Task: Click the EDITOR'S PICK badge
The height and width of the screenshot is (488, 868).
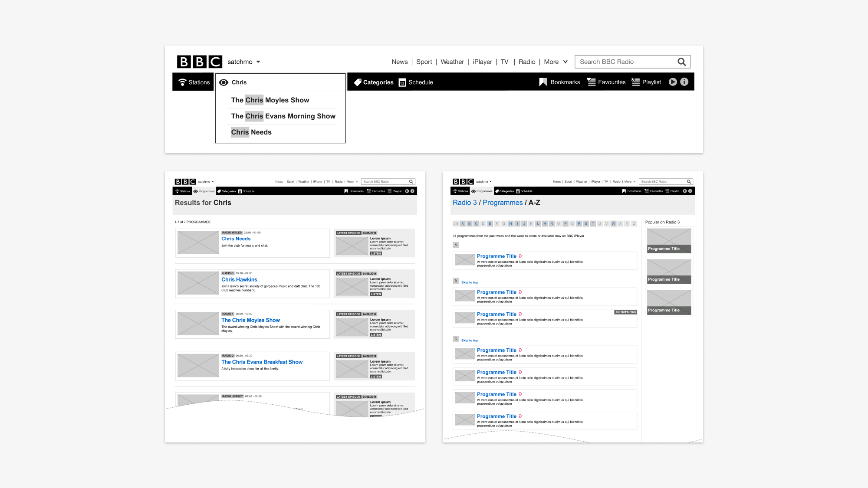Action: [625, 312]
